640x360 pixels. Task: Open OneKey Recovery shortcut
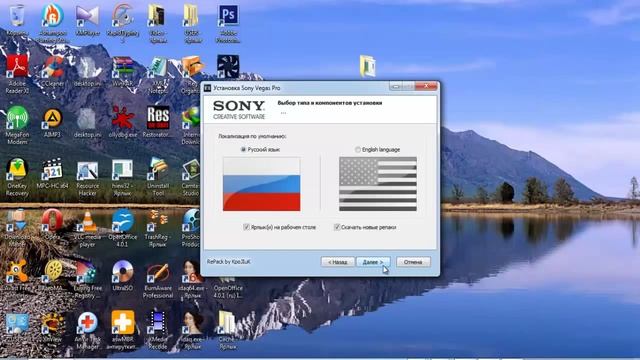coord(17,169)
